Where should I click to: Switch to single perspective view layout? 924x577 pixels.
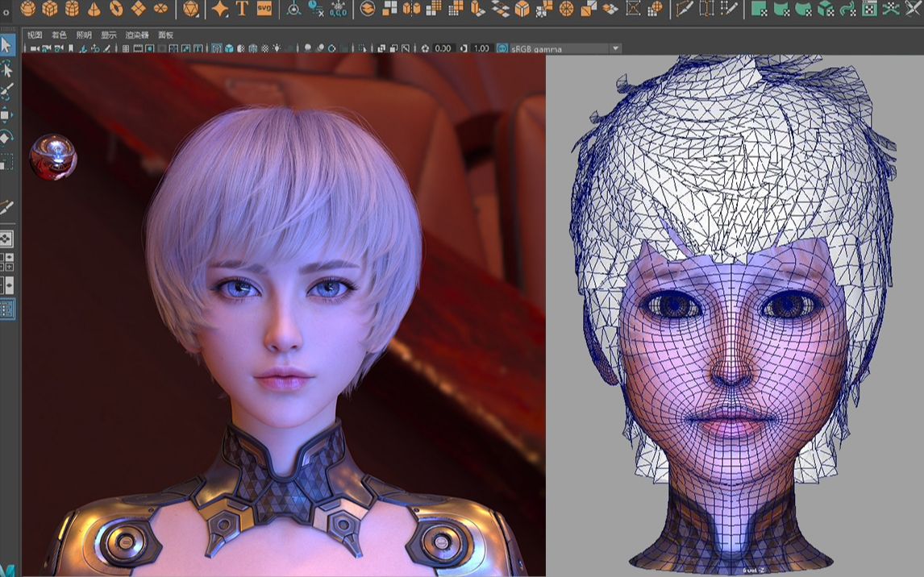tap(6, 239)
